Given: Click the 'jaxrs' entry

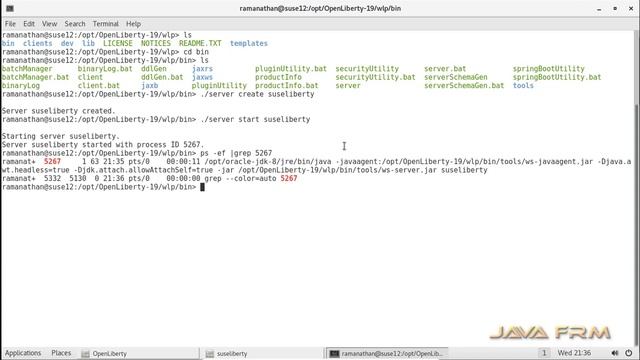Looking at the screenshot, I should tap(202, 69).
